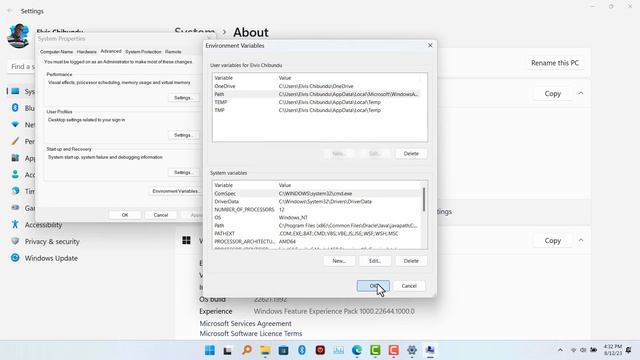This screenshot has height=360, width=640.
Task: Open the Accessibility settings page
Action: 43,224
